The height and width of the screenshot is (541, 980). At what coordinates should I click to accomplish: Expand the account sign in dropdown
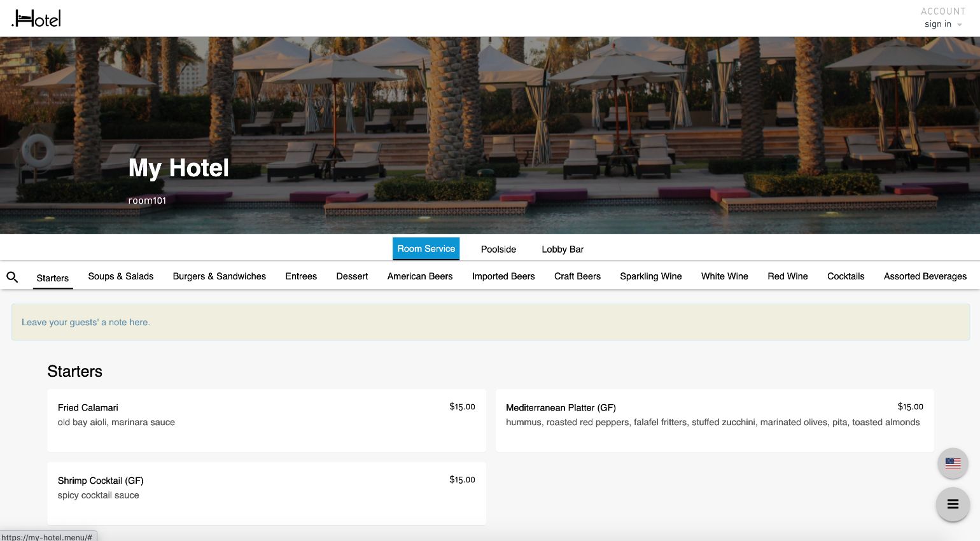(943, 24)
